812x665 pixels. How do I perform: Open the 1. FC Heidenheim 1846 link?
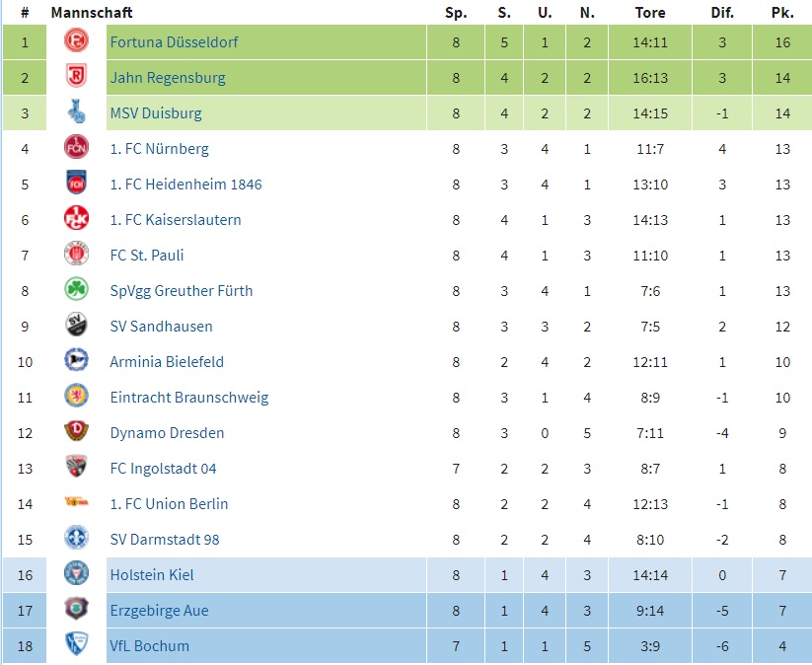tap(185, 185)
